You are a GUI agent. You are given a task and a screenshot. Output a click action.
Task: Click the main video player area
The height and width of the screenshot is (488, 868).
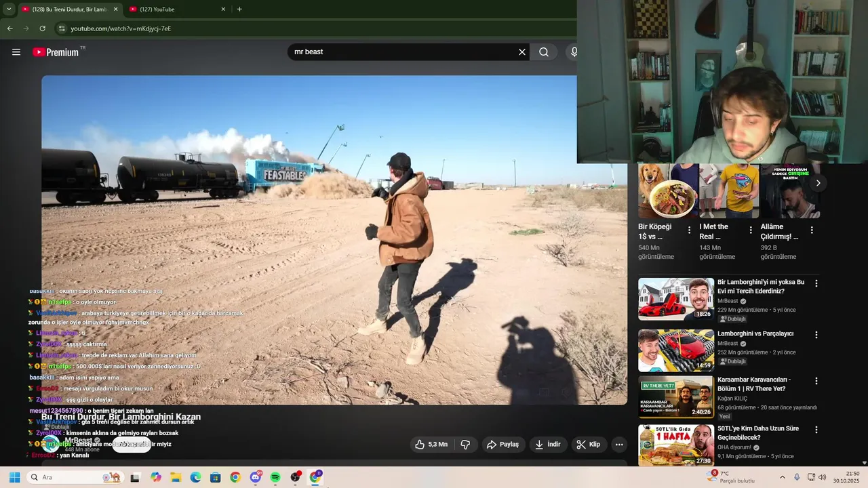(334, 240)
